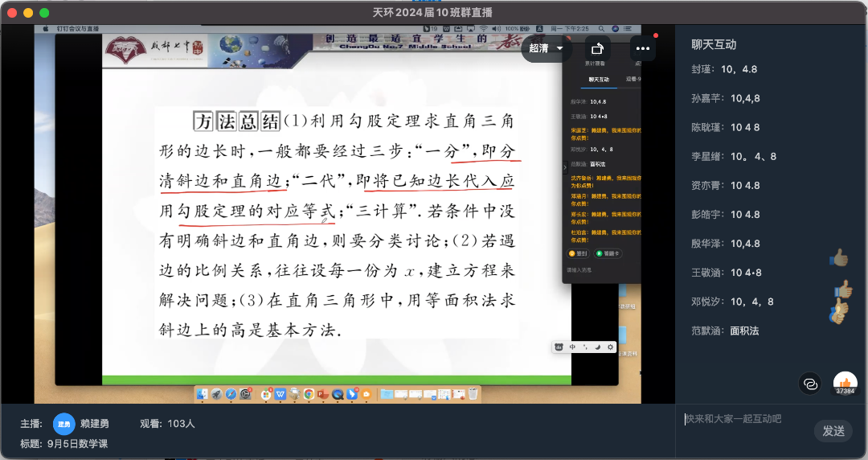Click the host avatar 建勇
Screen dimensions: 868x460
point(63,424)
